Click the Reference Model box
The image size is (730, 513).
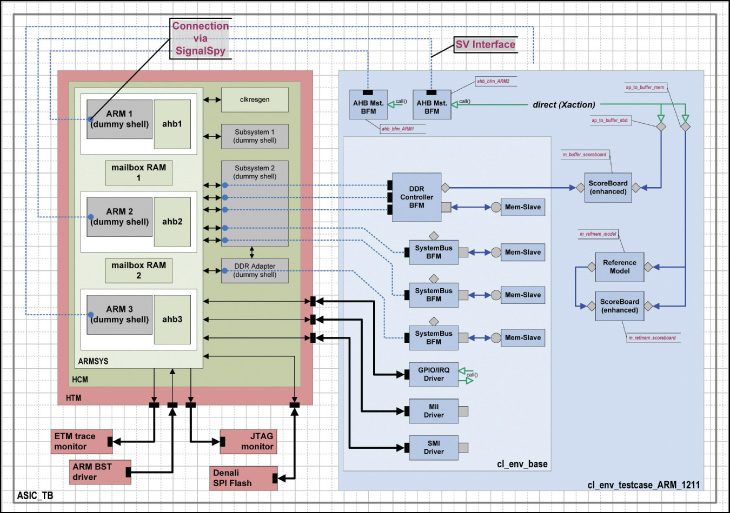click(x=619, y=267)
